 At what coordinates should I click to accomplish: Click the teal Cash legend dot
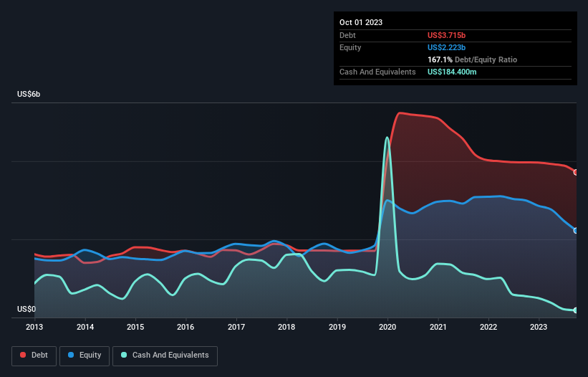(124, 355)
